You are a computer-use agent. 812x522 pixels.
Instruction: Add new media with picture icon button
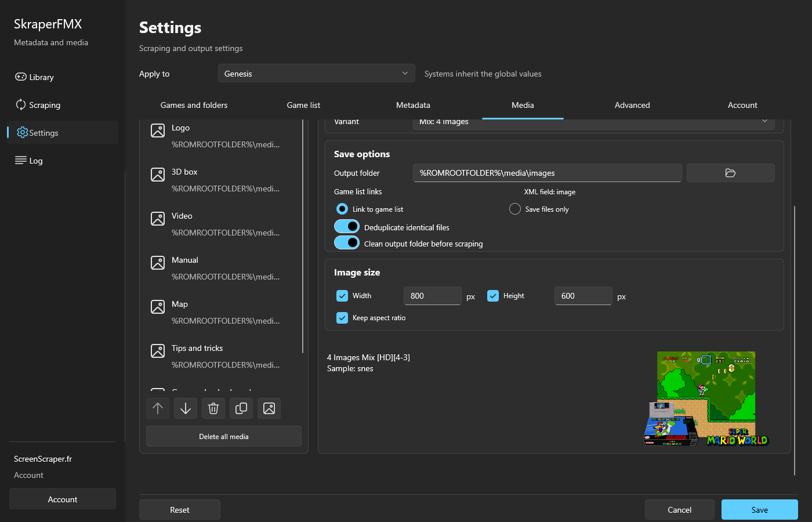click(269, 408)
